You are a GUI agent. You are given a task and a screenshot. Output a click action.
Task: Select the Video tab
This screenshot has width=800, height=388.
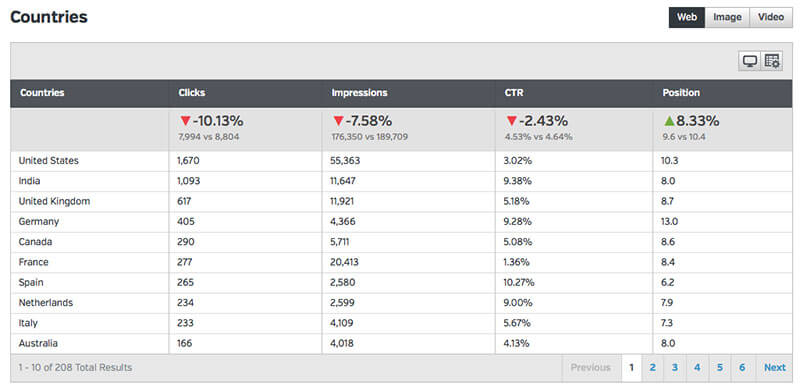pos(771,17)
